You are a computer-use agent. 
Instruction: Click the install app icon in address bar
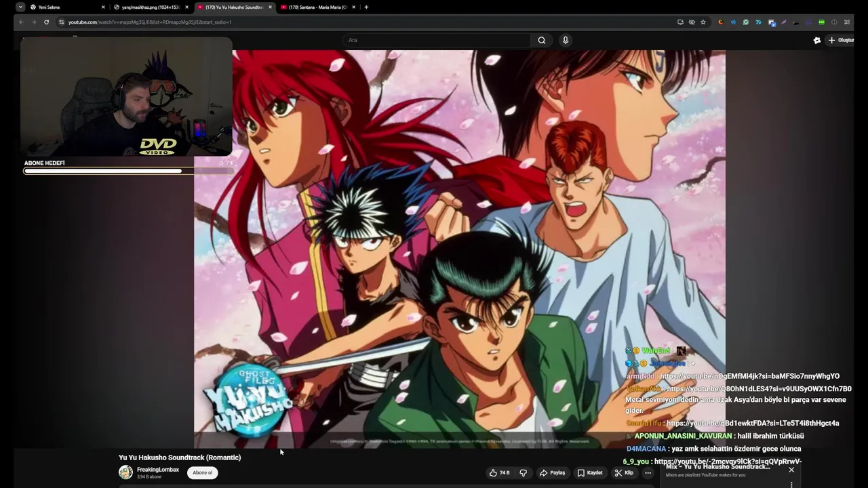click(680, 22)
